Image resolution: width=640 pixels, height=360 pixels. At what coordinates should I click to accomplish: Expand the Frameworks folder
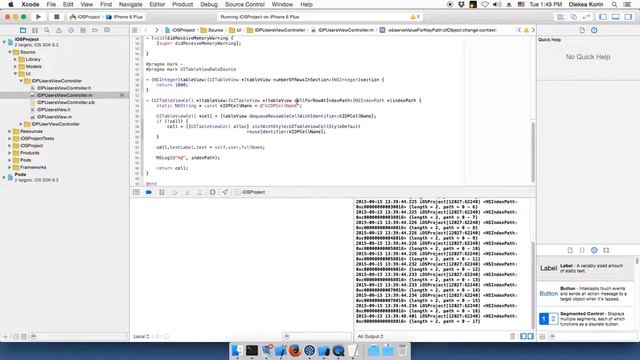click(x=10, y=167)
